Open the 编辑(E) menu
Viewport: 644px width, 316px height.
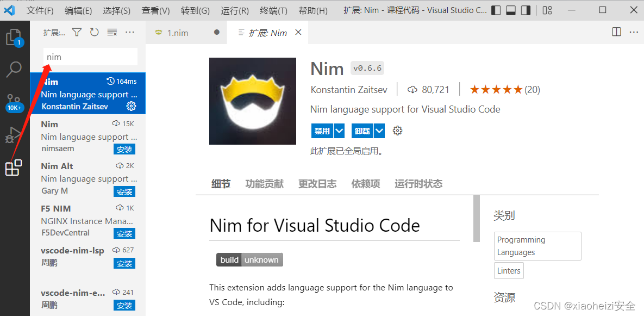click(x=78, y=11)
